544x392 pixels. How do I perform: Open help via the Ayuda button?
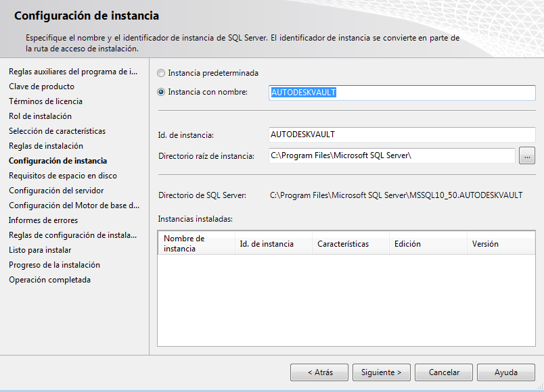506,372
